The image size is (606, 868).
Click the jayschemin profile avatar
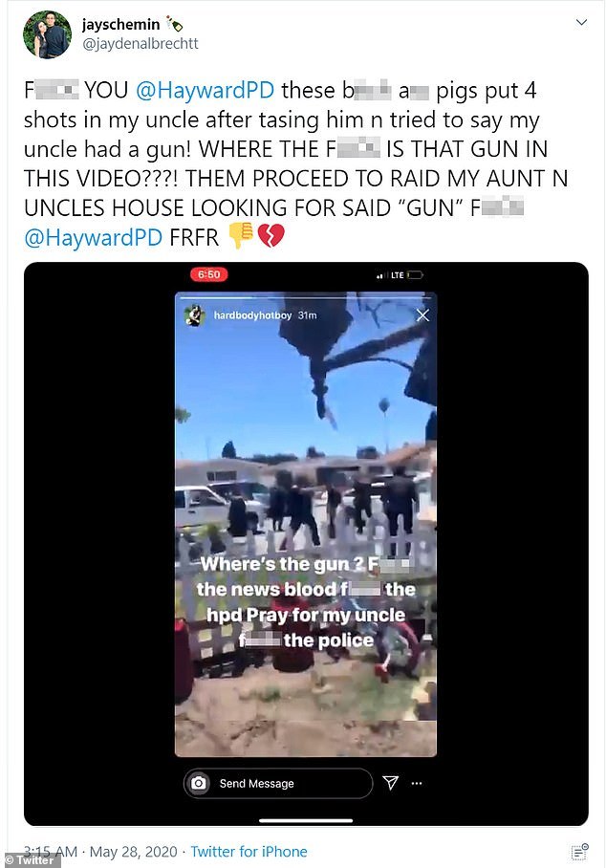pyautogui.click(x=47, y=34)
